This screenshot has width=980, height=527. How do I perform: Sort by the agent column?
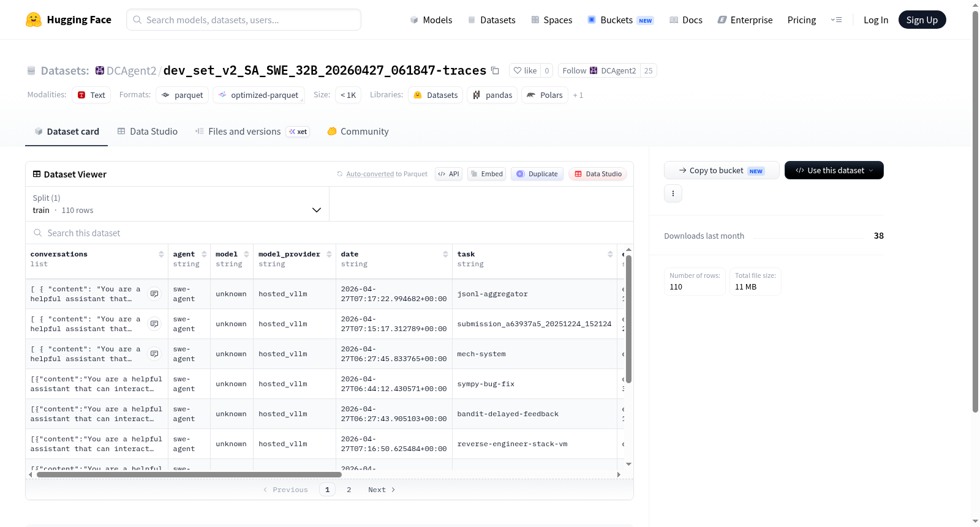pos(204,254)
